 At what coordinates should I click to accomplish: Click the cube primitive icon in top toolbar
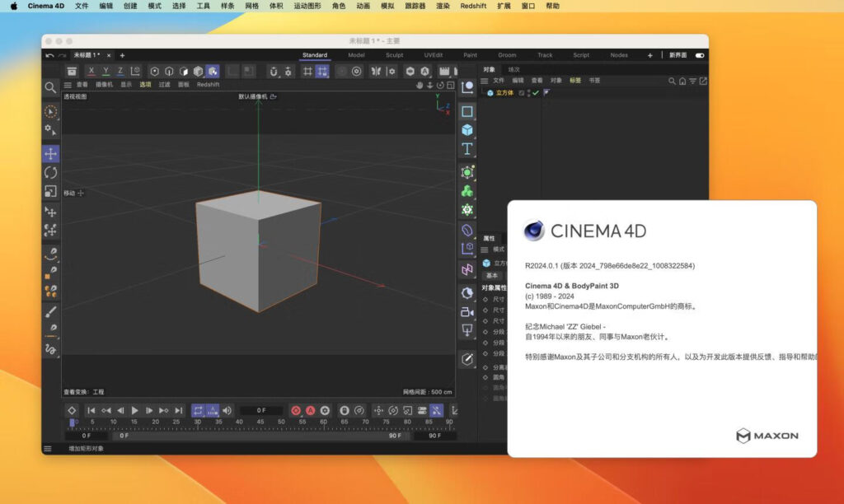199,71
